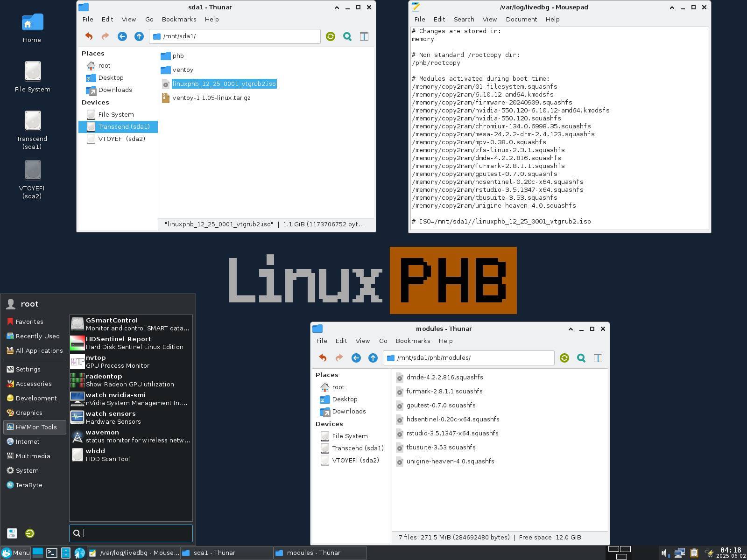747x560 pixels.
Task: Select the ventoy folder
Action: coord(177,70)
